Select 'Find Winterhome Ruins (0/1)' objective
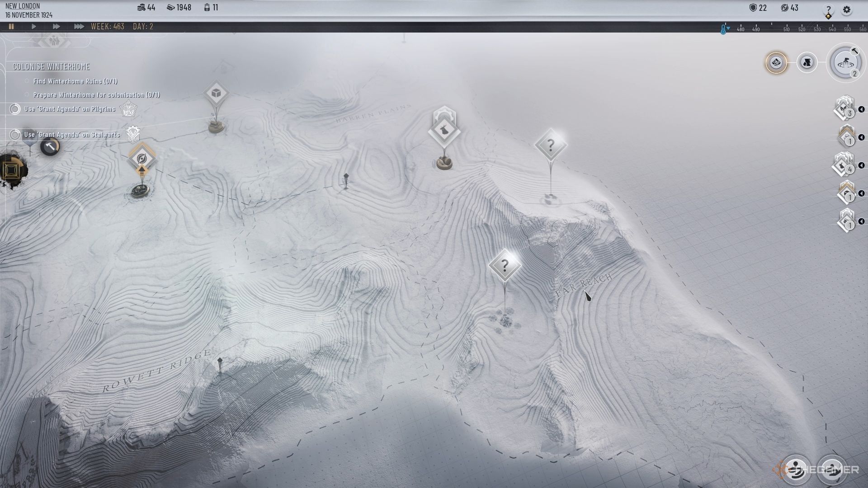 pyautogui.click(x=75, y=81)
